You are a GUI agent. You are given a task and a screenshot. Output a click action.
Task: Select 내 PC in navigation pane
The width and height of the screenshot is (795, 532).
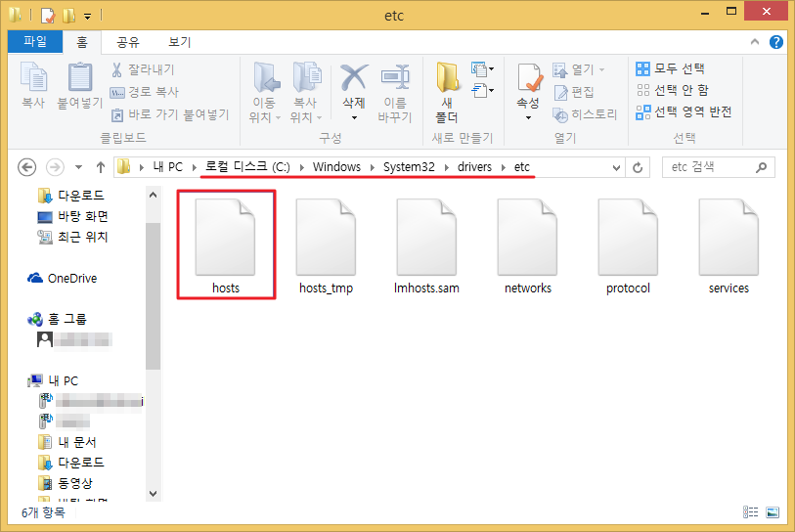pos(54,380)
